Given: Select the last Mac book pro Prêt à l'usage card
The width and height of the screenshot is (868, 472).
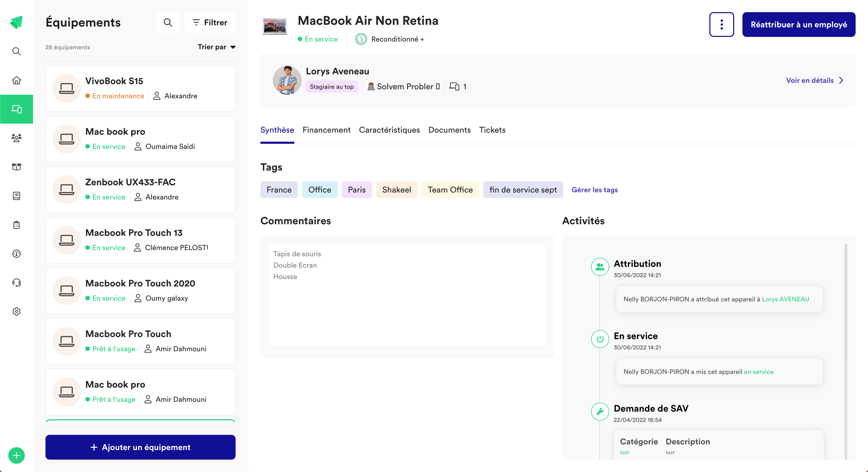Looking at the screenshot, I should point(141,392).
